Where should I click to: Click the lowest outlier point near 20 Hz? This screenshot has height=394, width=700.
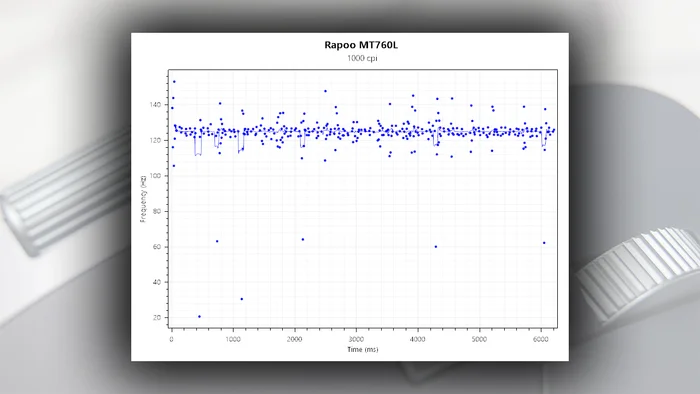(x=199, y=316)
